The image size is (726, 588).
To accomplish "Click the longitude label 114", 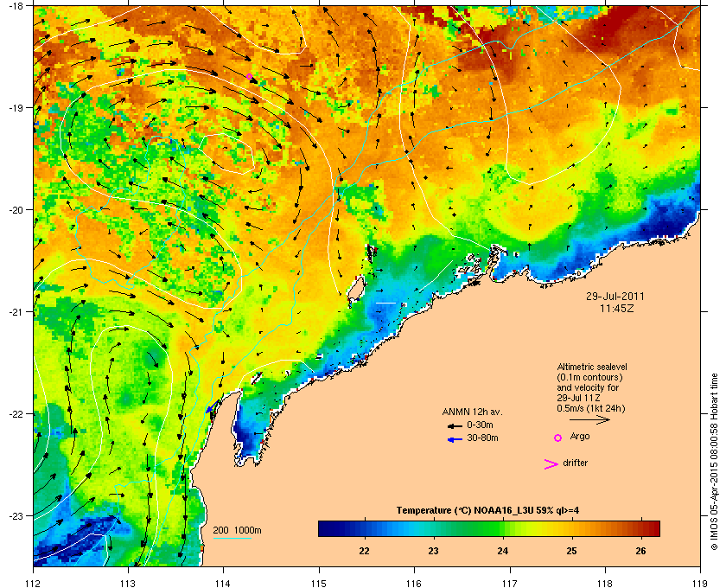I will tap(223, 583).
